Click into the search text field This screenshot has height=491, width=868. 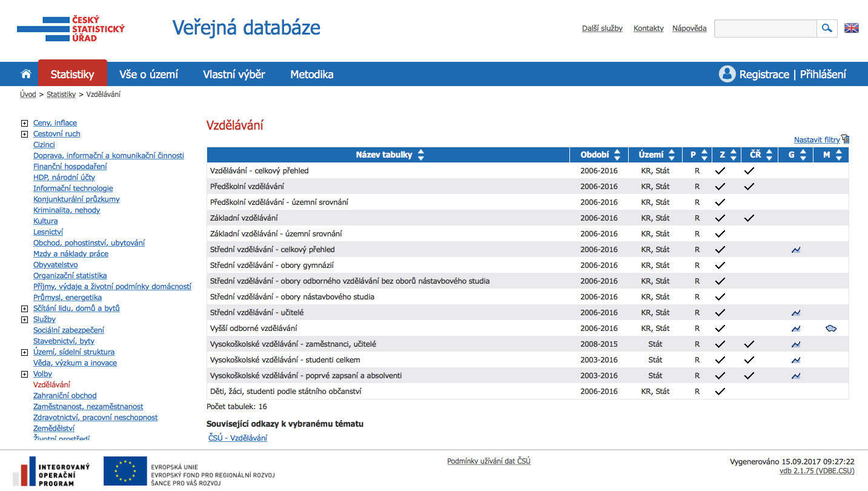pos(765,28)
